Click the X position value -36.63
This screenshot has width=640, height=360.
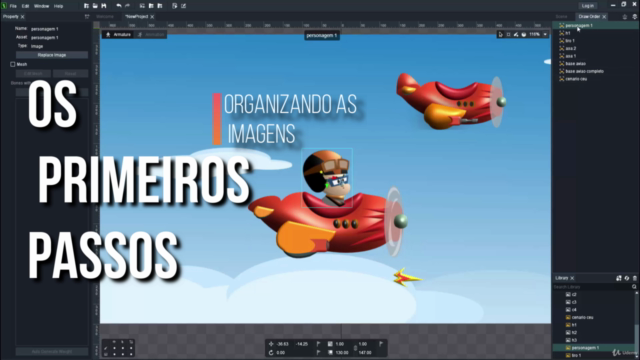pyautogui.click(x=282, y=344)
